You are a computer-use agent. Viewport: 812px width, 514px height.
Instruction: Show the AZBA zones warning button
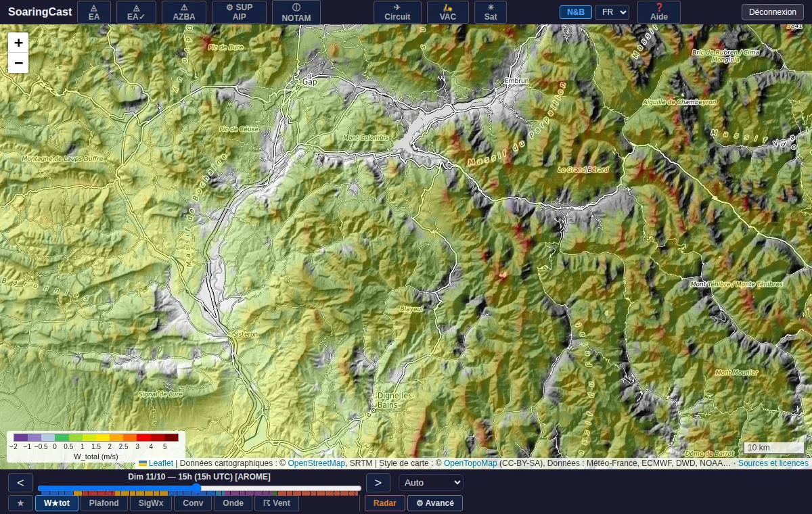pyautogui.click(x=184, y=12)
